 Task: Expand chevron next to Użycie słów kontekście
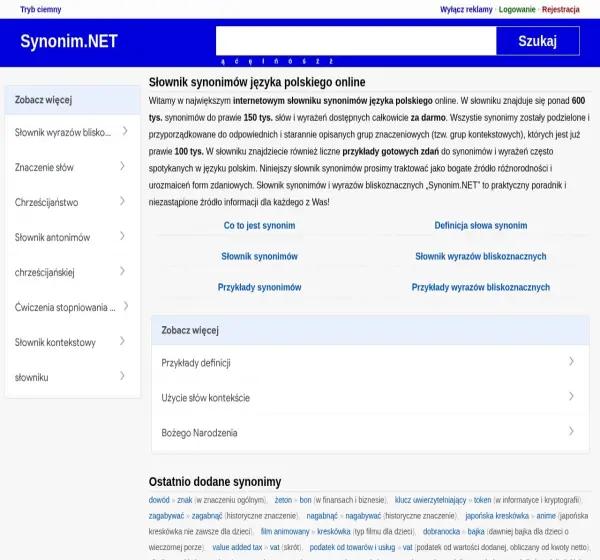pyautogui.click(x=571, y=396)
